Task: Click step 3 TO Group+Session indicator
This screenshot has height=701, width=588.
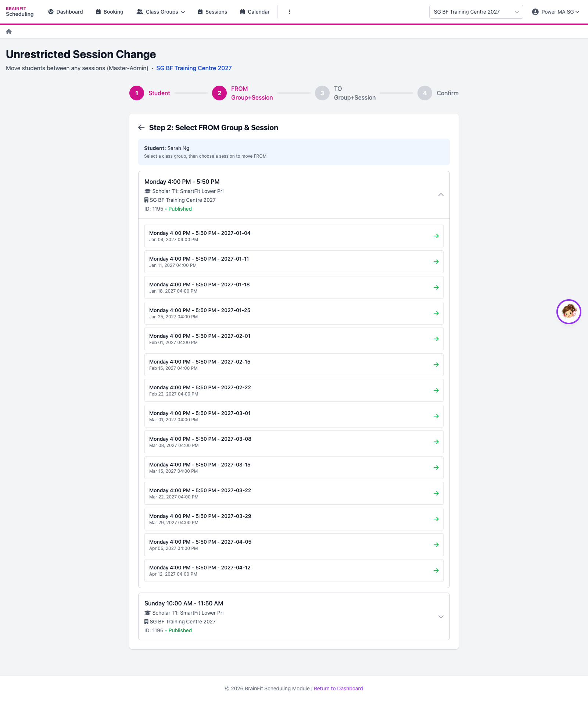Action: [345, 93]
